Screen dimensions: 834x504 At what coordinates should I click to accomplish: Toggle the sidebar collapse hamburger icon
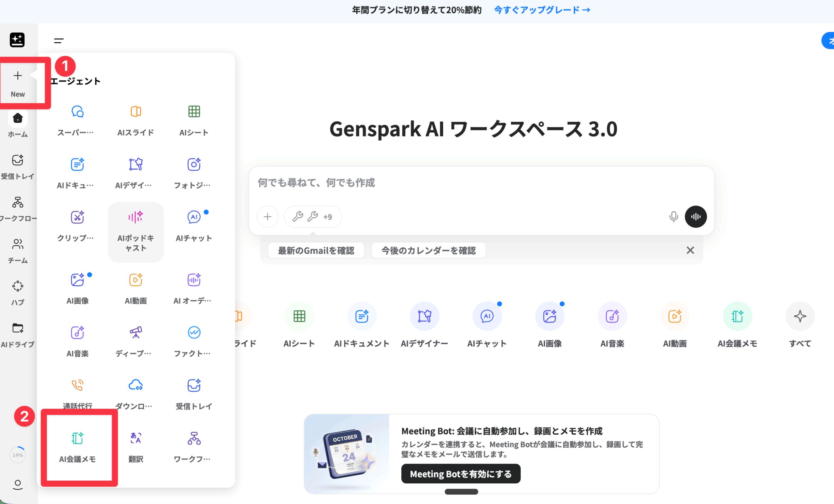tap(59, 41)
